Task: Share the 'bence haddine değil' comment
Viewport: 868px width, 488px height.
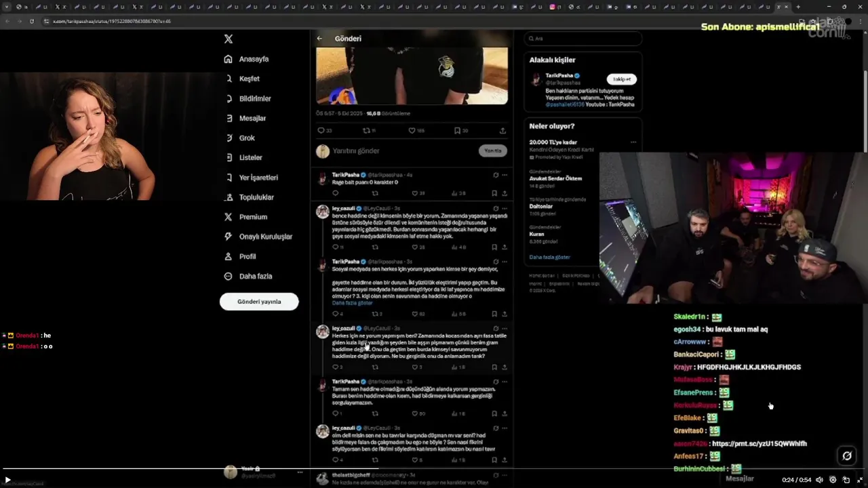Action: (x=504, y=247)
